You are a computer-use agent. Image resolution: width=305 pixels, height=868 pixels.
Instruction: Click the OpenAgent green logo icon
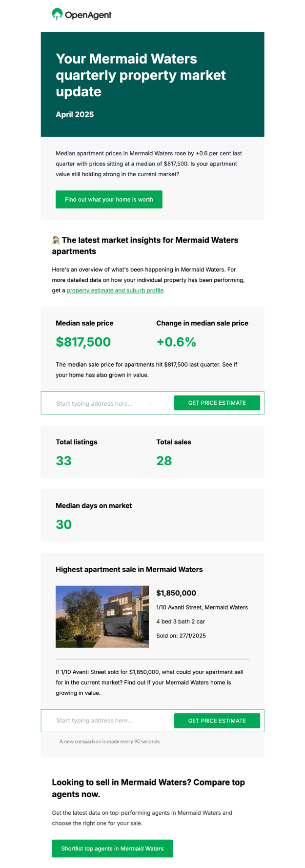coord(57,14)
